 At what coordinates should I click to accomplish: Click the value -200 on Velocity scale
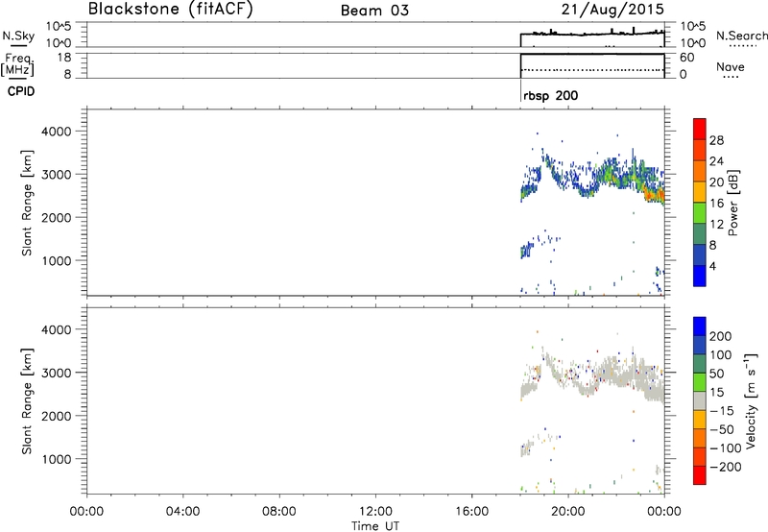(725, 467)
